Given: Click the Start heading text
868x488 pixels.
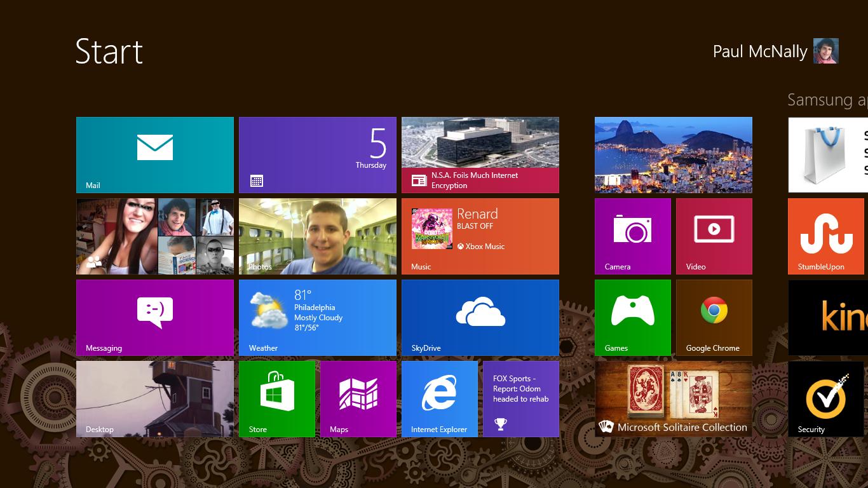Looking at the screenshot, I should coord(109,51).
